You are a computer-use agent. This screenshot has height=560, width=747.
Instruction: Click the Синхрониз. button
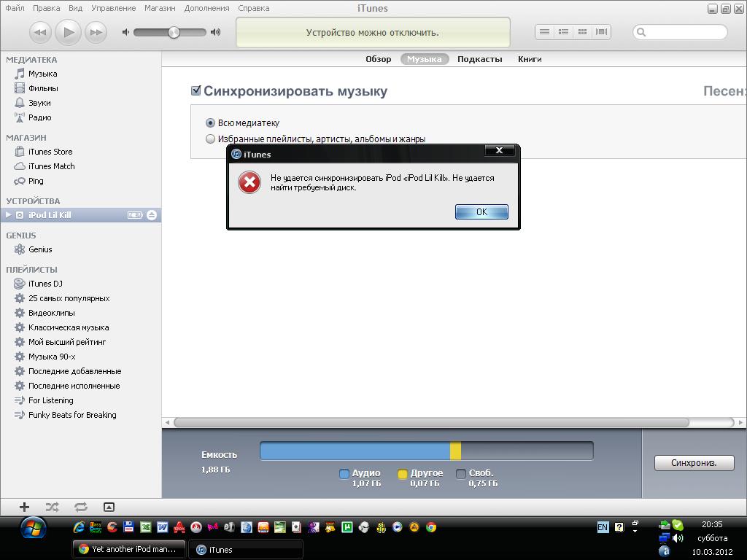(694, 463)
